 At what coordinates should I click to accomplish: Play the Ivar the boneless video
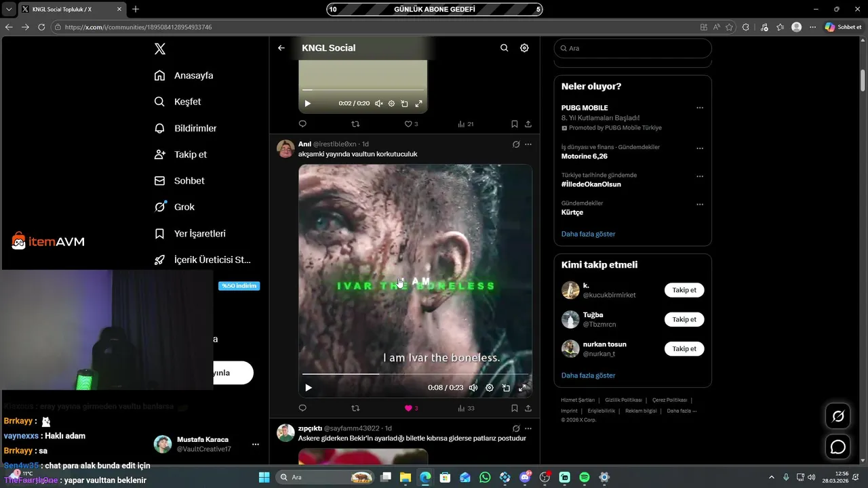[x=309, y=388]
